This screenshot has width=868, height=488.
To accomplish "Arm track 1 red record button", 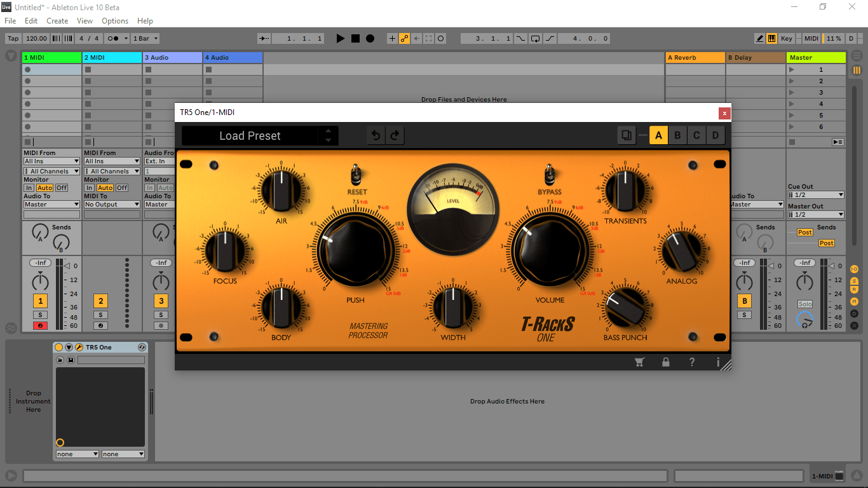I will [40, 325].
